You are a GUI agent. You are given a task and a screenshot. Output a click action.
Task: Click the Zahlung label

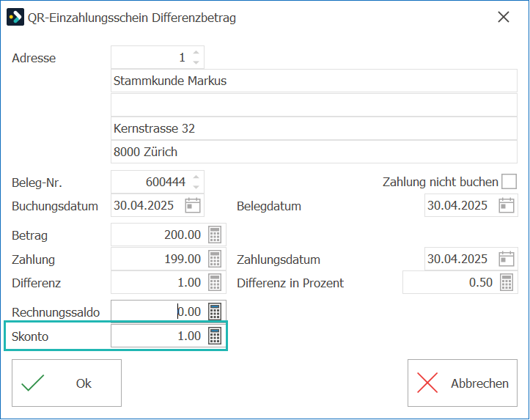[x=33, y=259]
